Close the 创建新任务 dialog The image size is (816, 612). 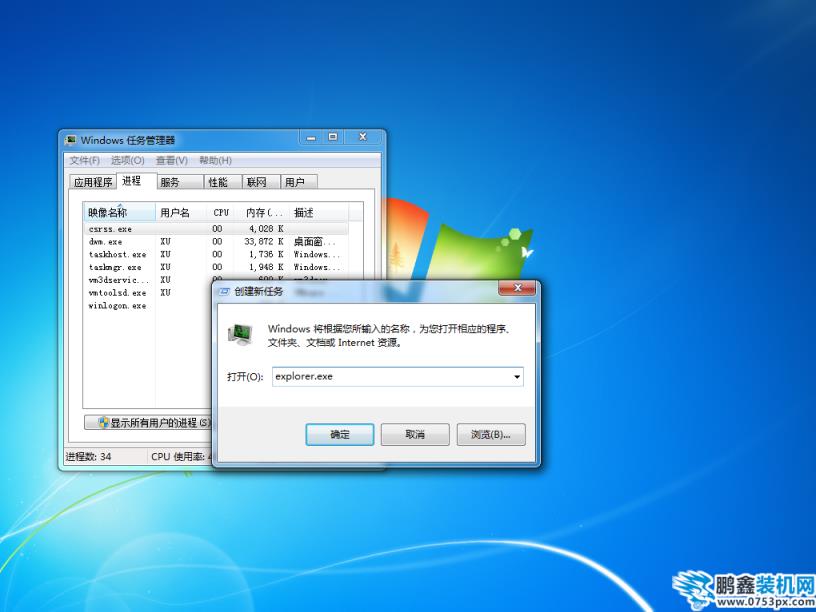pos(517,288)
